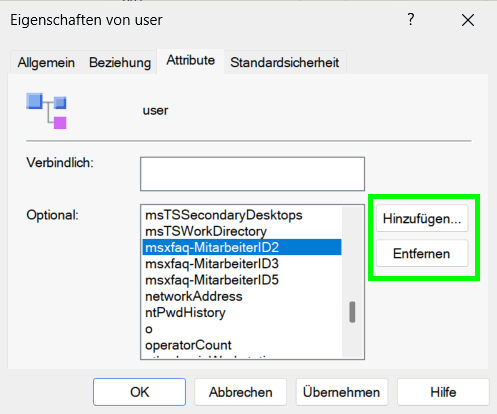Screen dimensions: 497x414
Task: Click the question mark help icon
Action: pyautogui.click(x=411, y=20)
